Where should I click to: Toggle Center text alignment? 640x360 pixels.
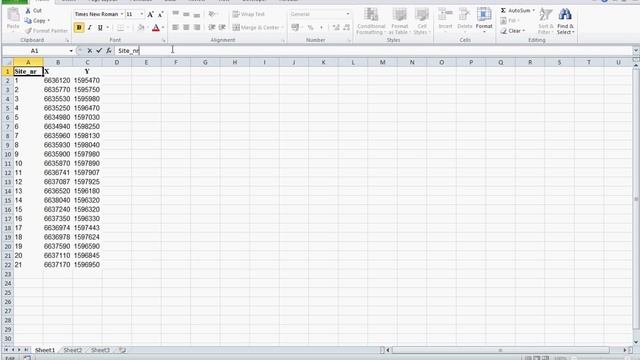[186, 28]
